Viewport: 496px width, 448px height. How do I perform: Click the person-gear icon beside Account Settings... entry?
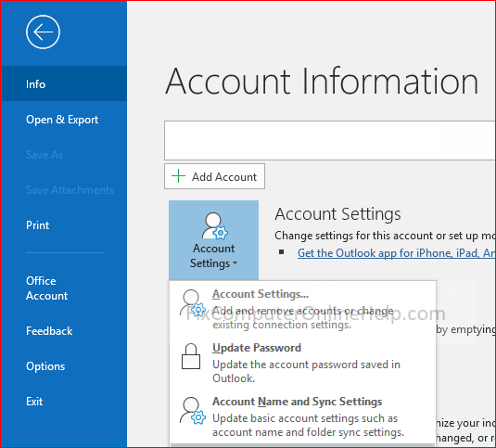(x=193, y=302)
